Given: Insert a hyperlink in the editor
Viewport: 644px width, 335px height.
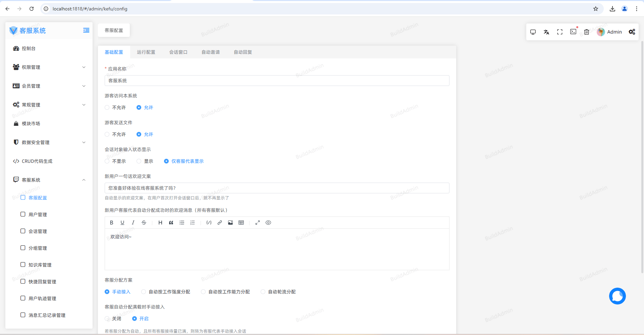Looking at the screenshot, I should pos(220,223).
